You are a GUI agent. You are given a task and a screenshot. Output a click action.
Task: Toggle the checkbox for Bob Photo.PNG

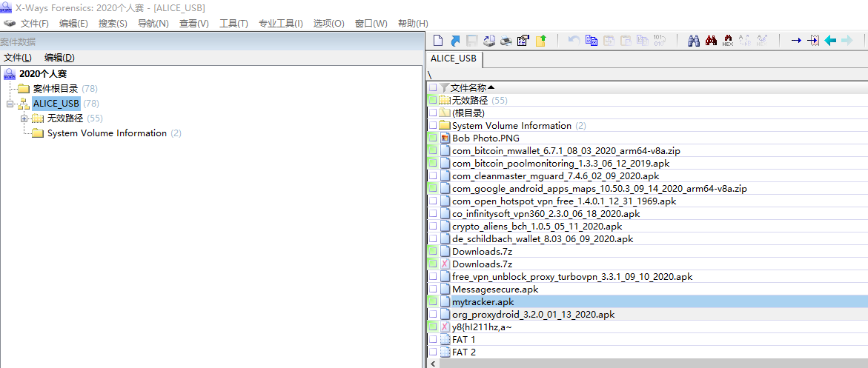(x=433, y=138)
